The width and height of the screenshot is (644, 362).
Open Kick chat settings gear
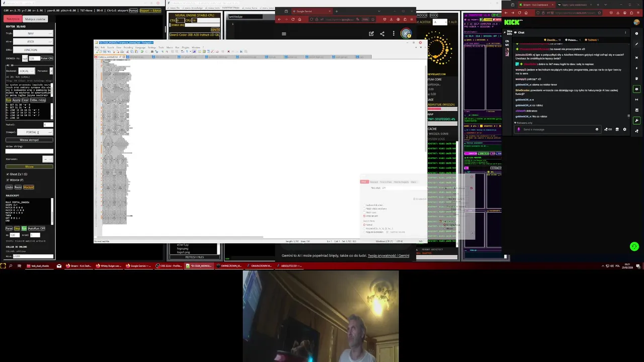pyautogui.click(x=624, y=129)
